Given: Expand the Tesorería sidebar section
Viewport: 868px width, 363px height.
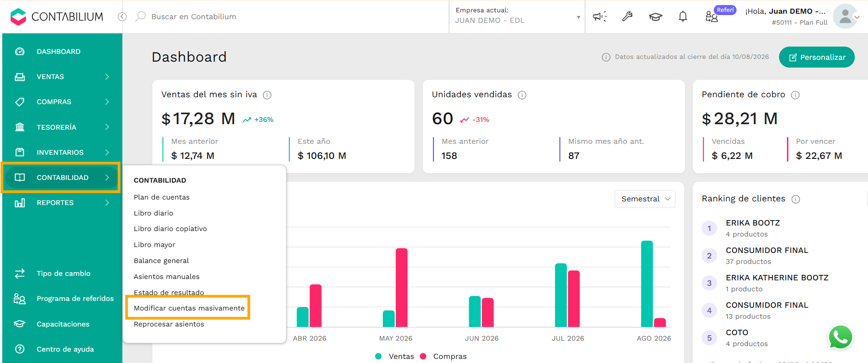Looking at the screenshot, I should (62, 127).
